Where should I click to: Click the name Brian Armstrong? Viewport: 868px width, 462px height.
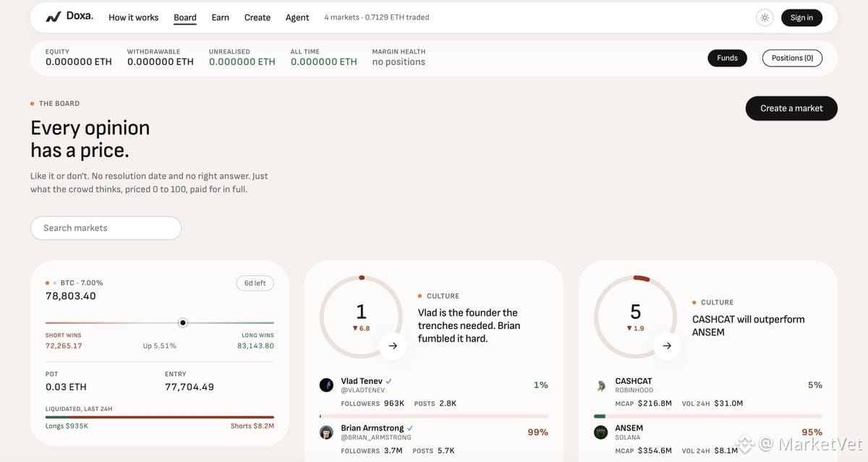[373, 428]
